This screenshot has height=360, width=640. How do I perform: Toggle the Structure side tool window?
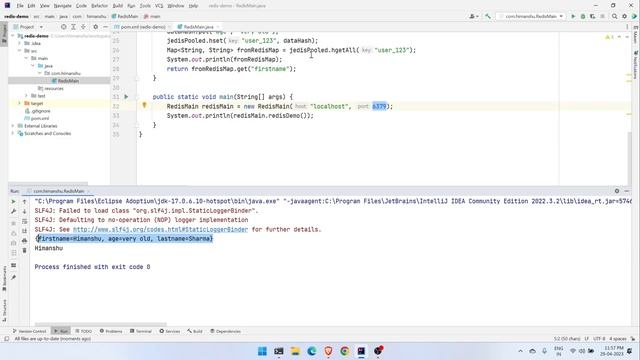[4, 310]
